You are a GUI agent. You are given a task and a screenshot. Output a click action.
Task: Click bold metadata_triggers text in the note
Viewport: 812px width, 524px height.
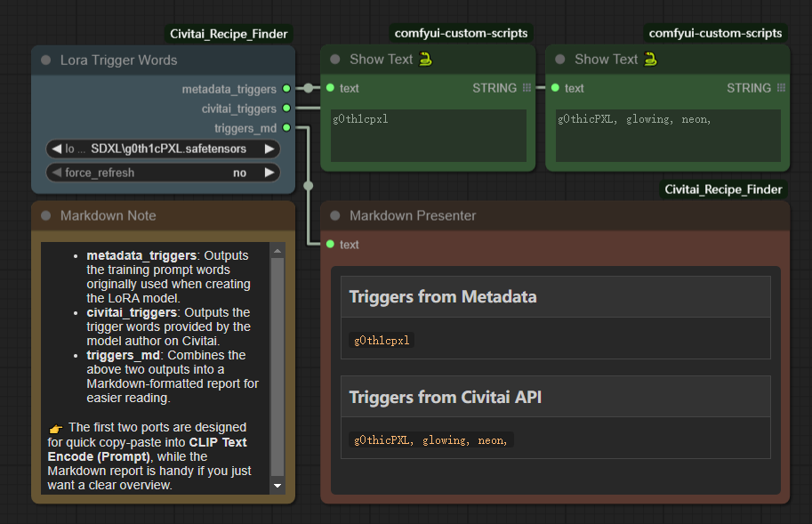pyautogui.click(x=141, y=256)
